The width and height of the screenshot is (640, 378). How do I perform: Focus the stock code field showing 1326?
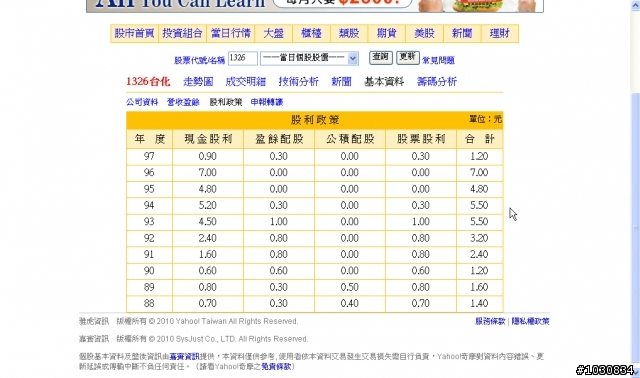[x=242, y=58]
